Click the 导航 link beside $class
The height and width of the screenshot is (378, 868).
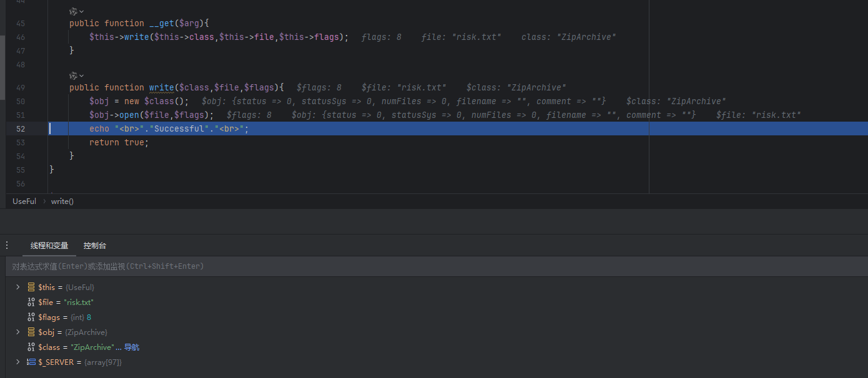131,347
